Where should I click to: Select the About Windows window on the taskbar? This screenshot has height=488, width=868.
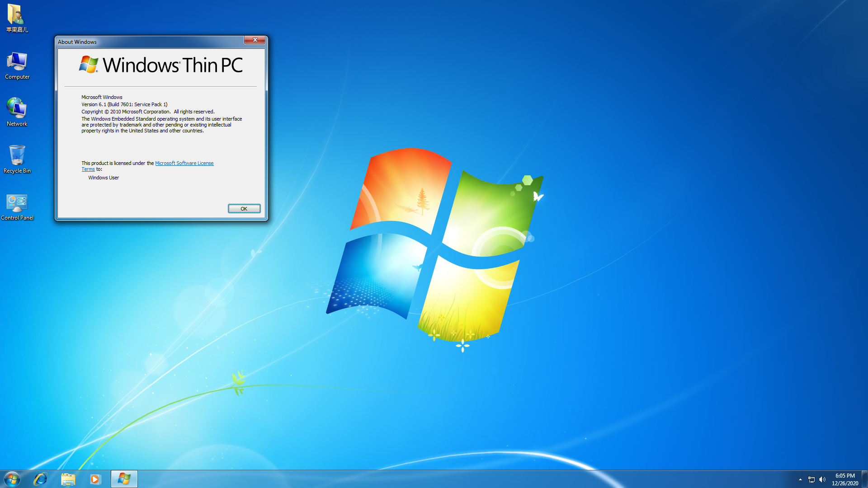(x=124, y=479)
